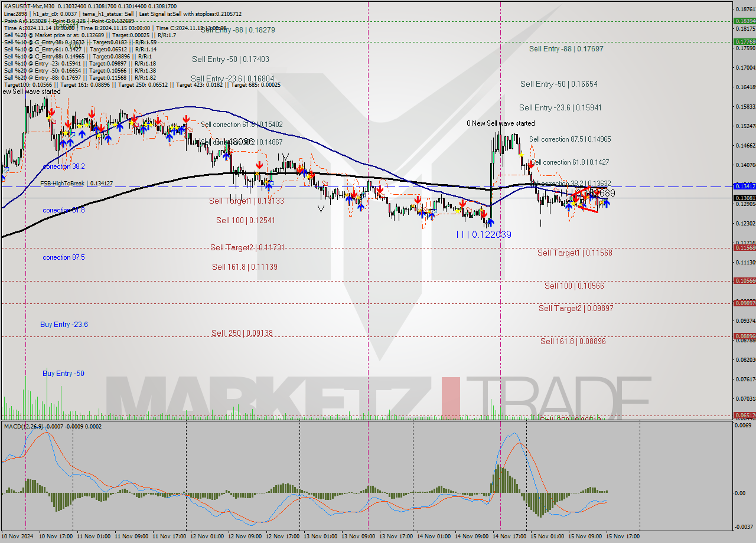Click the blue 'correction 38.2' label
Screen dimensions: 756x543
[64, 166]
